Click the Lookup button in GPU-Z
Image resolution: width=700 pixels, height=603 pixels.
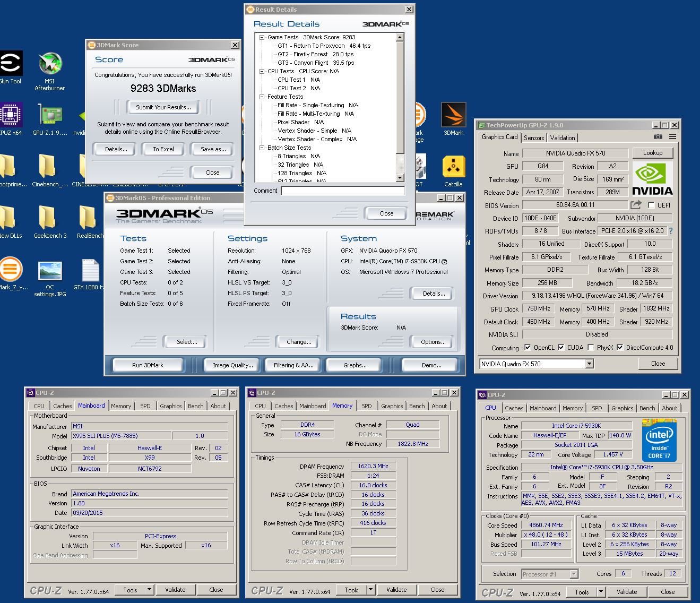coord(653,153)
